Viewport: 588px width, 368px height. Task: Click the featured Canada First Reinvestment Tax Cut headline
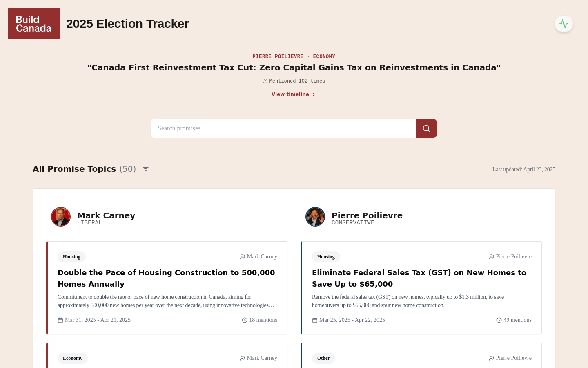tap(294, 67)
